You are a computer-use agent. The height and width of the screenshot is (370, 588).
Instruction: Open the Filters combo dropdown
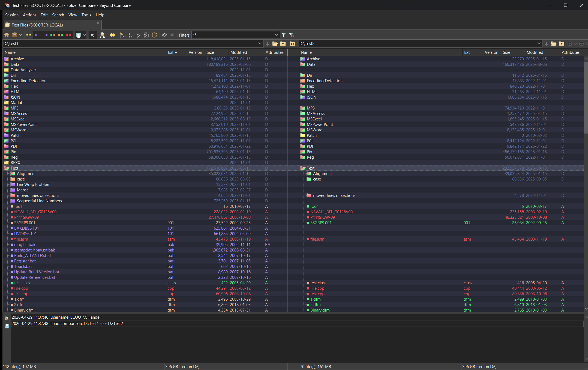click(276, 35)
